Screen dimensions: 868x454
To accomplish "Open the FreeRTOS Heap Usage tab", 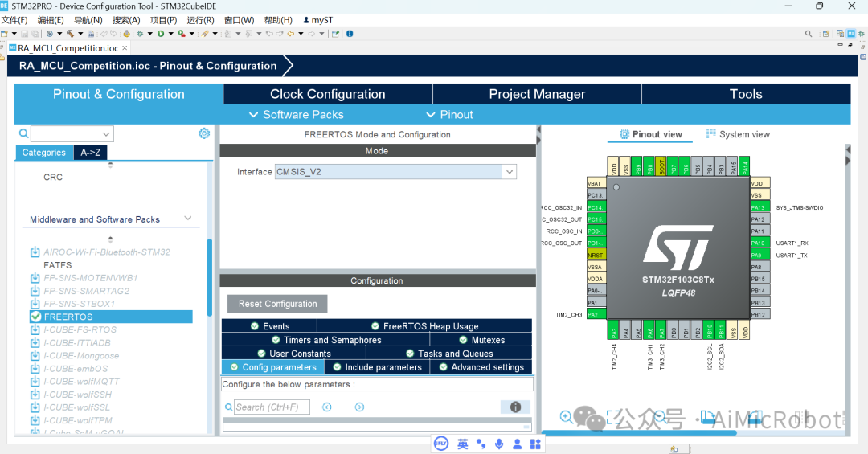I will coord(424,326).
